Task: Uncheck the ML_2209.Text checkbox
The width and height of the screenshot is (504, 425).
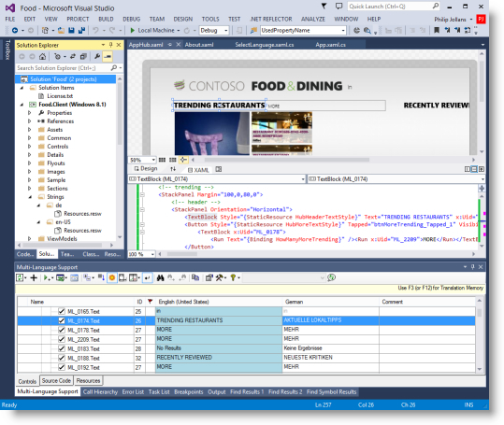Action: (62, 339)
